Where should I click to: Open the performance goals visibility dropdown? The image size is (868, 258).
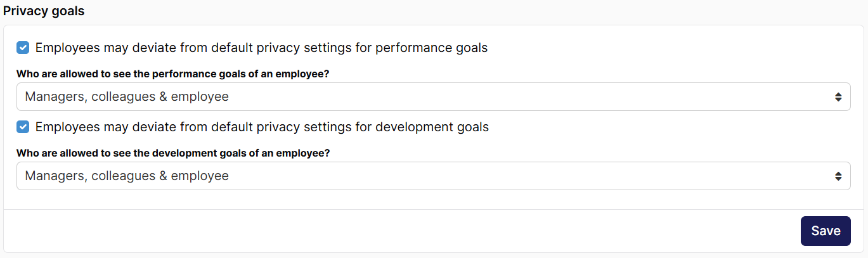tap(434, 97)
